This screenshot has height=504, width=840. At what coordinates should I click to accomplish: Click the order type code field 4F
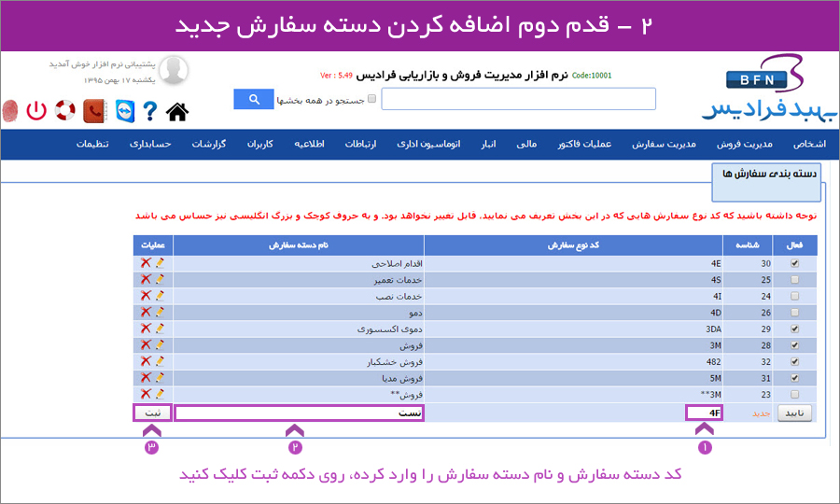pyautogui.click(x=705, y=413)
